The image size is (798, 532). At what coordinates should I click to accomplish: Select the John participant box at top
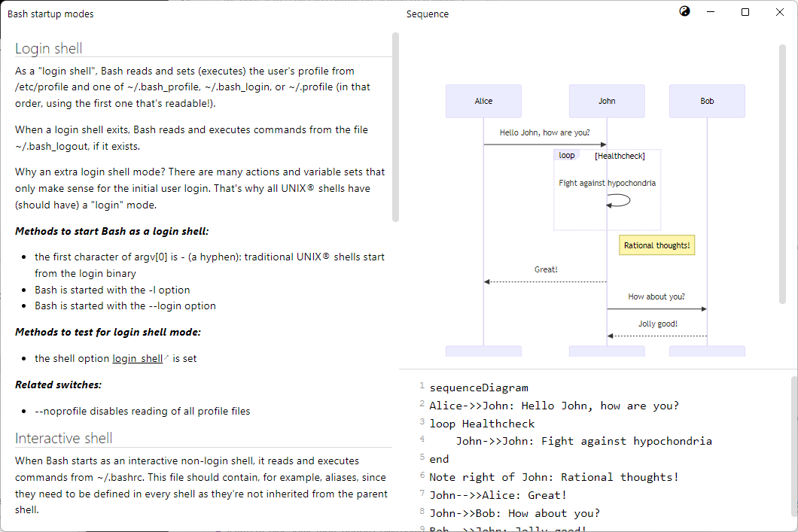[x=607, y=101]
